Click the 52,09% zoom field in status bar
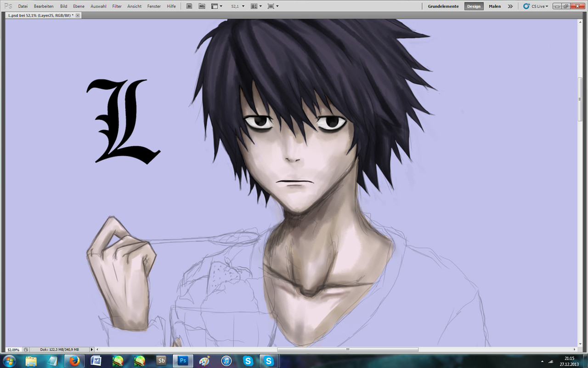588x368 pixels. coord(14,350)
